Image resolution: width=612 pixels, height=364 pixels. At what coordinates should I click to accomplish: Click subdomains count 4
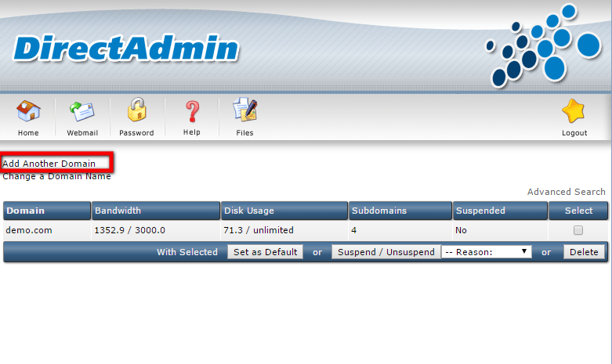pos(353,230)
